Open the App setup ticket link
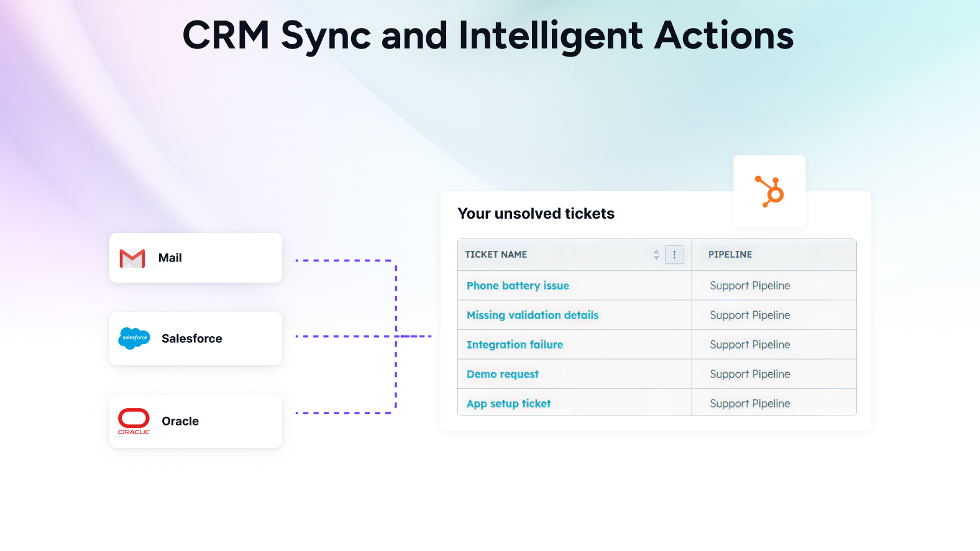The width and height of the screenshot is (980, 551). (x=508, y=404)
